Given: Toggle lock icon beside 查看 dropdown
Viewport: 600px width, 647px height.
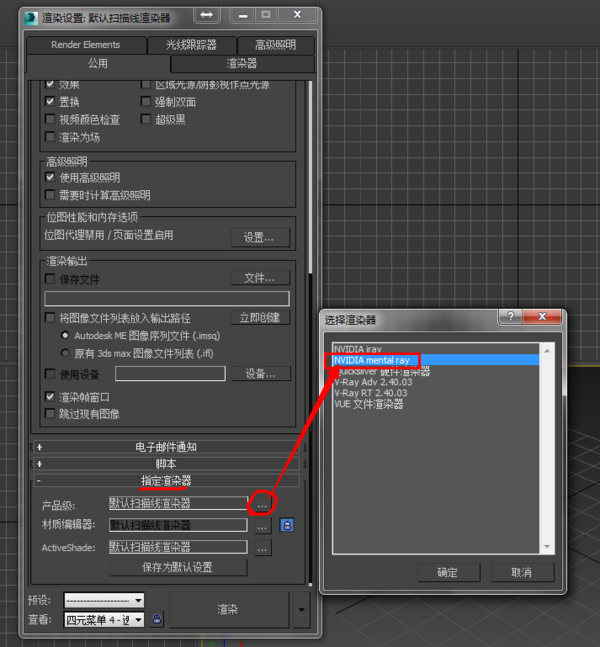Looking at the screenshot, I should pyautogui.click(x=157, y=619).
